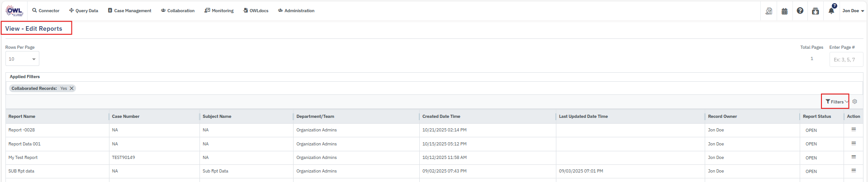Click the help question mark icon
The width and height of the screenshot is (868, 182).
(800, 11)
